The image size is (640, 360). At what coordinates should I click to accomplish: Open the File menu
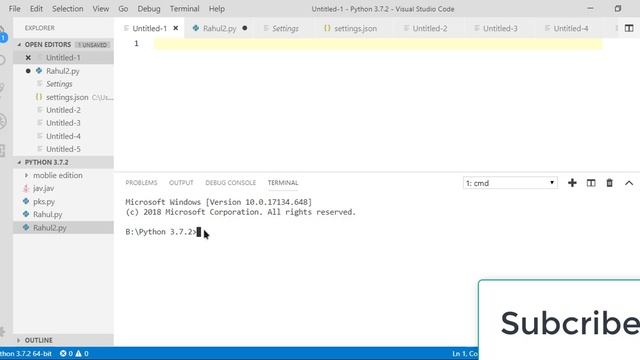(x=14, y=9)
